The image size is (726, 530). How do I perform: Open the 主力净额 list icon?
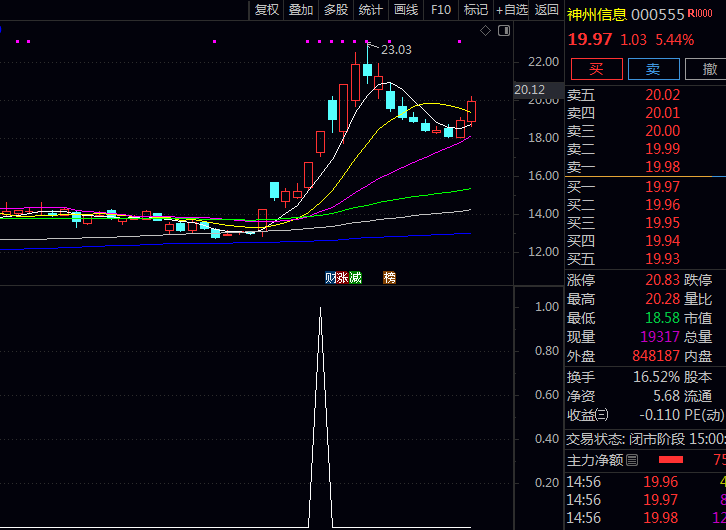tap(632, 460)
